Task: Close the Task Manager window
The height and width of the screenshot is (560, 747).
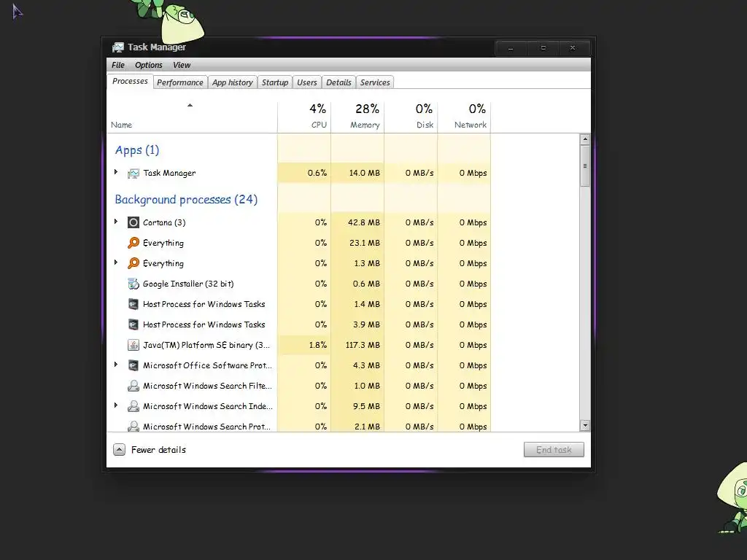Action: [573, 48]
